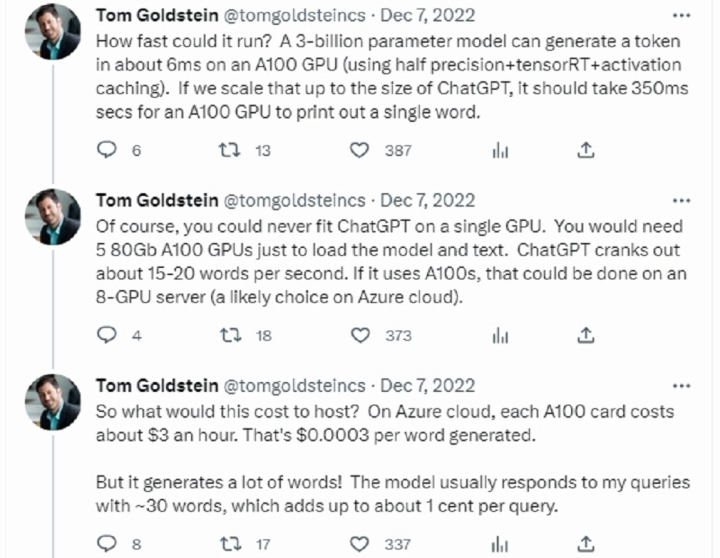Like the tweet with 373 likes

[x=360, y=335]
